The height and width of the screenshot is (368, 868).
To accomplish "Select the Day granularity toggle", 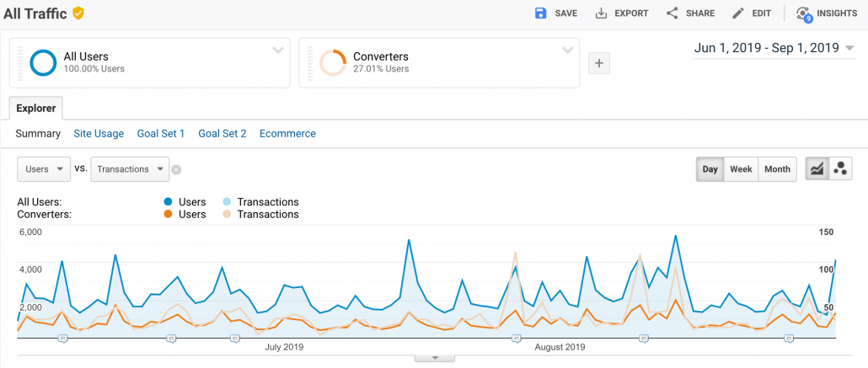I will pyautogui.click(x=710, y=168).
